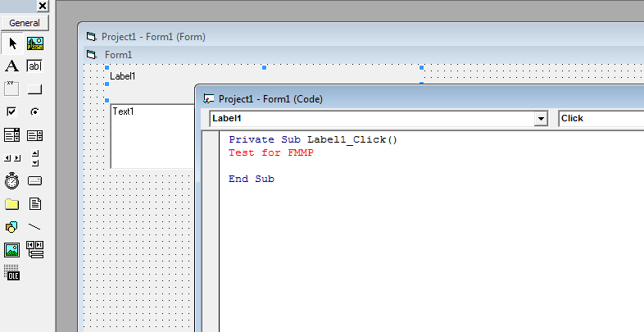Select the Pointer tool in toolbox
Screen dimensions: 644x332
point(12,43)
